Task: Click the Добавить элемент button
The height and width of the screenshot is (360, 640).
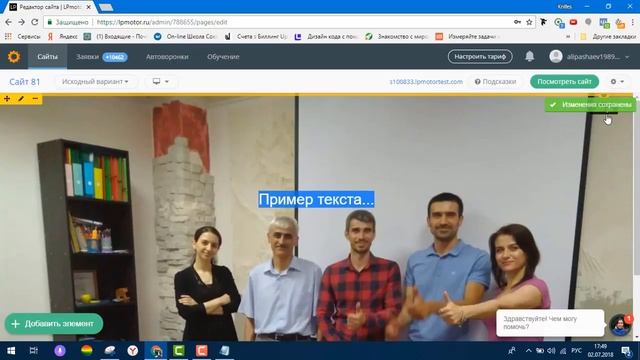Action: coord(54,324)
